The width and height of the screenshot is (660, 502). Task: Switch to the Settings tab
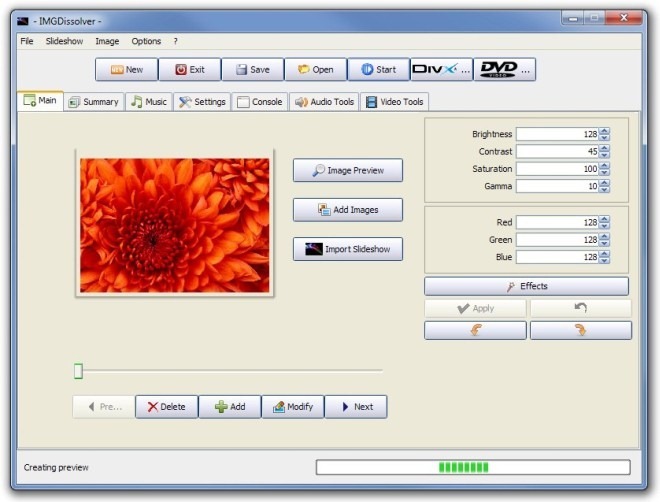point(202,102)
